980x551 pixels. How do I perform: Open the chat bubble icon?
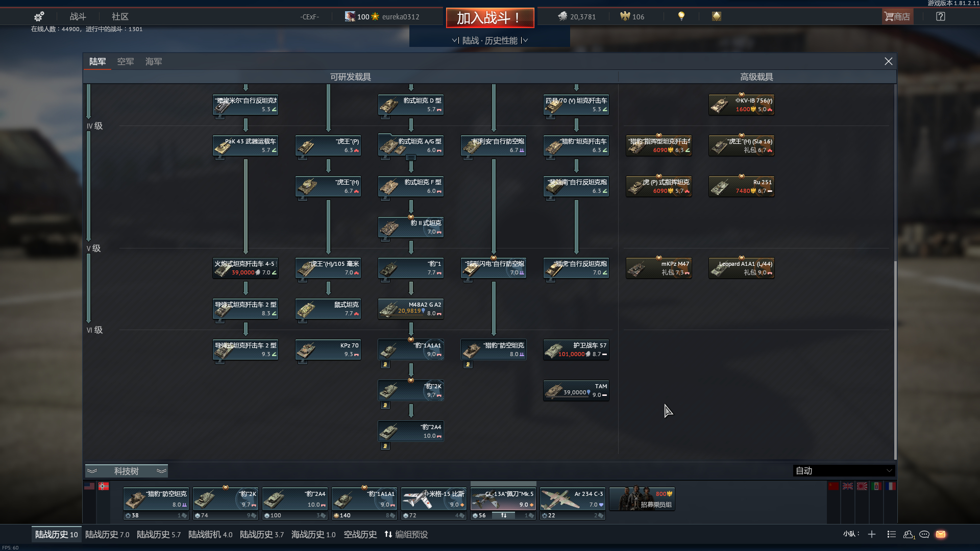924,534
